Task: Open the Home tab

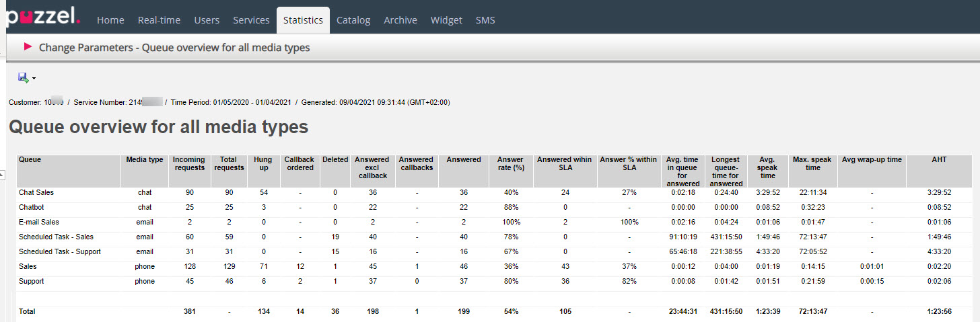Action: (x=110, y=20)
